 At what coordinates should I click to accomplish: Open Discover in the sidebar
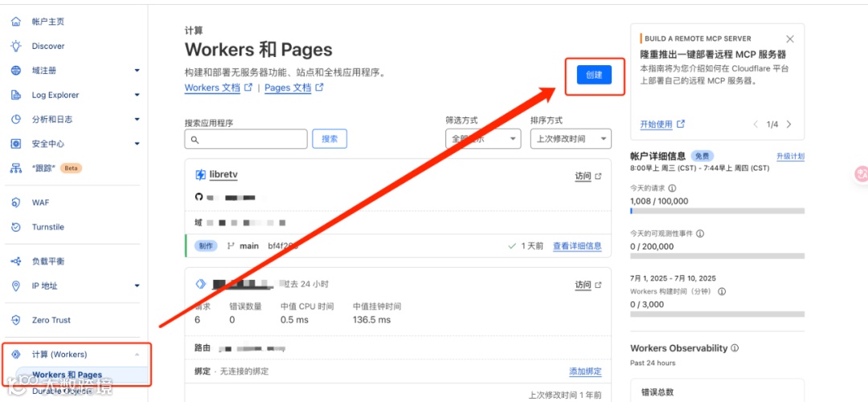48,46
